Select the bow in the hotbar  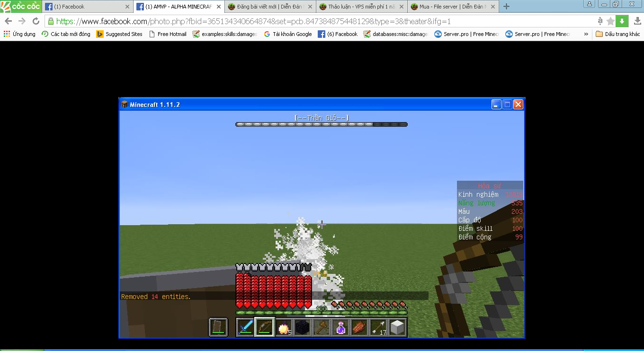point(264,327)
